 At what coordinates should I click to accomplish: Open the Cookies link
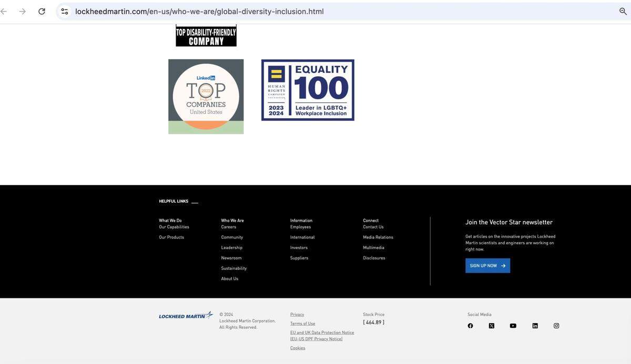coord(298,348)
